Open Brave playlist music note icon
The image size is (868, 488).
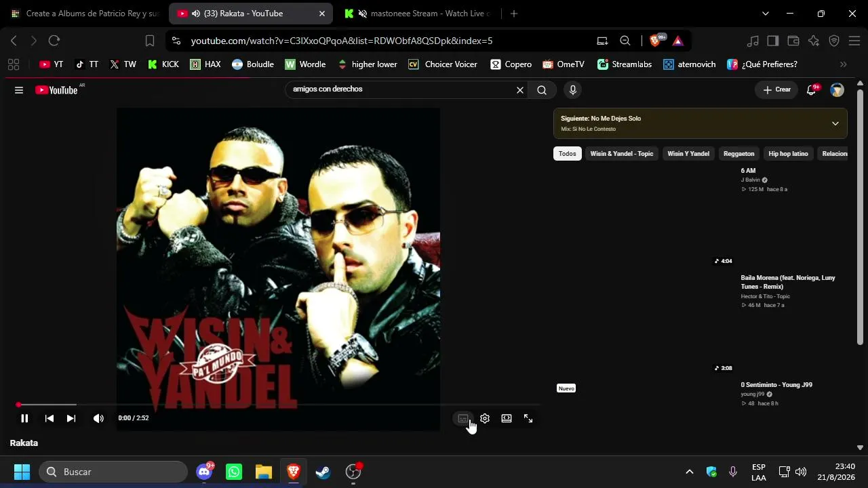coord(753,41)
